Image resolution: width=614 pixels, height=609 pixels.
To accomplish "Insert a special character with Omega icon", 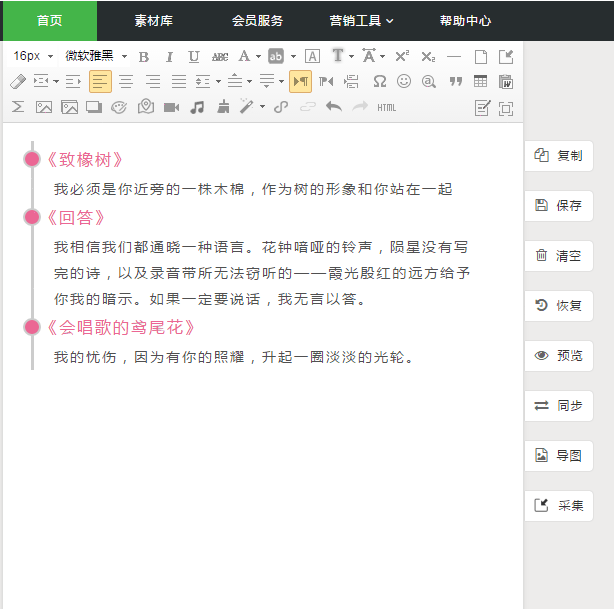I will pos(379,82).
